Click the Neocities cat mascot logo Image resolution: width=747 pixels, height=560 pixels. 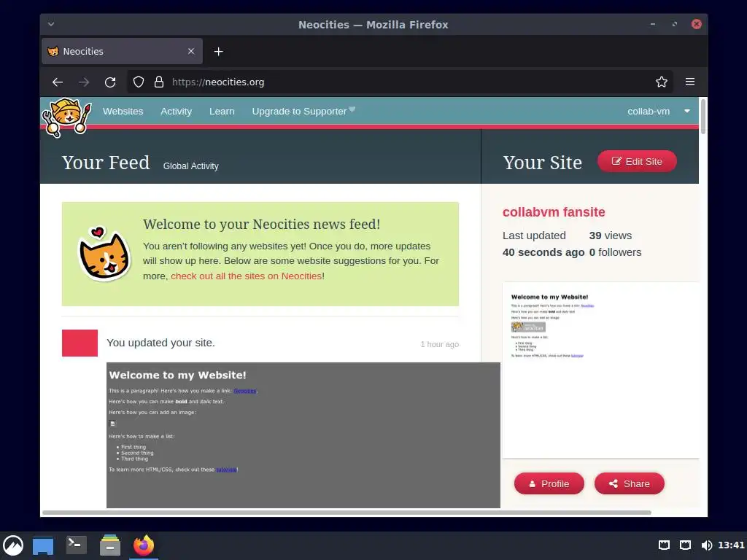[66, 117]
